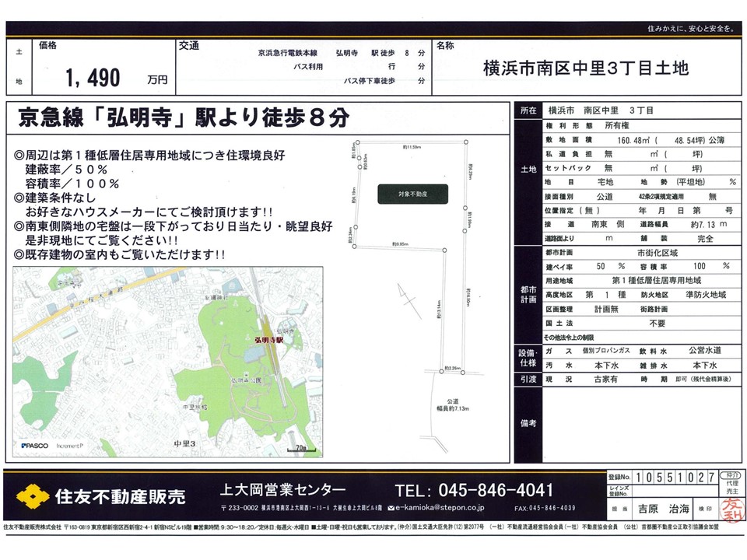Click the black 対象不動産 label on plot
Screen dimensions: 747x560
click(413, 194)
